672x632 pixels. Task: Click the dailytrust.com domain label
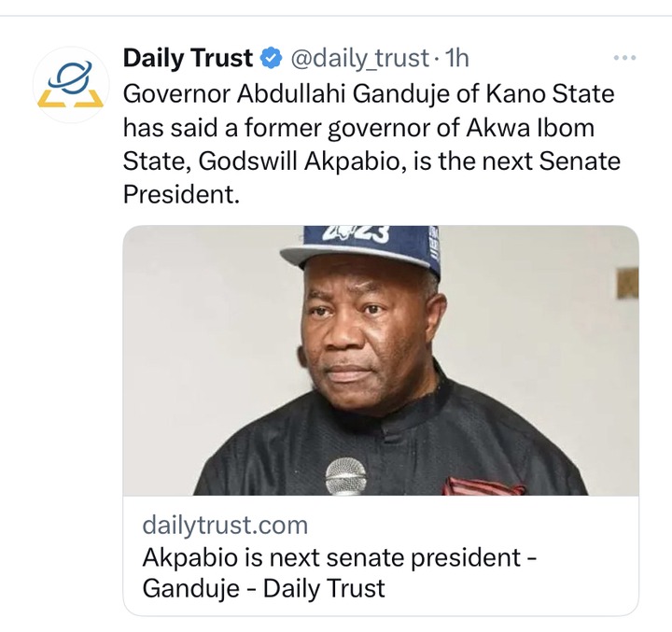point(224,526)
